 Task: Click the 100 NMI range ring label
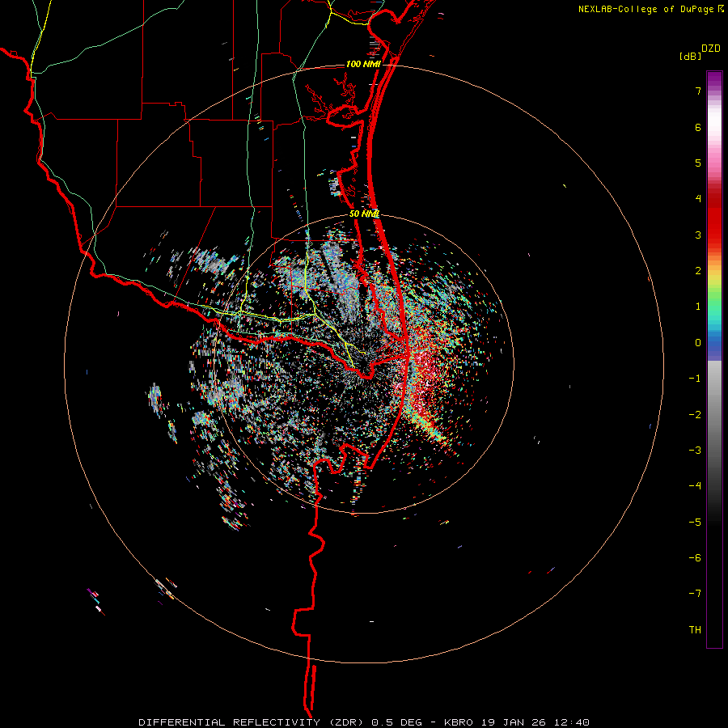point(363,64)
